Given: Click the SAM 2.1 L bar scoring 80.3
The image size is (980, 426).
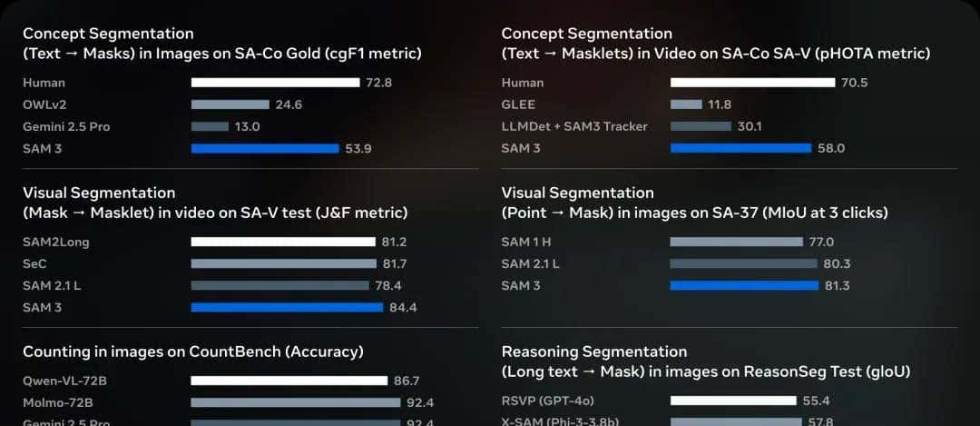Looking at the screenshot, I should pos(743,263).
